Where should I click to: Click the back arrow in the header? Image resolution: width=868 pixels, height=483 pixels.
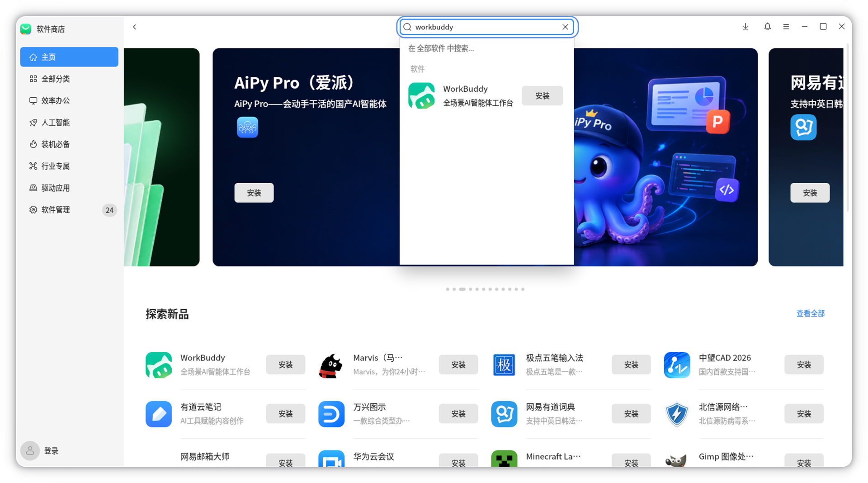(x=134, y=27)
